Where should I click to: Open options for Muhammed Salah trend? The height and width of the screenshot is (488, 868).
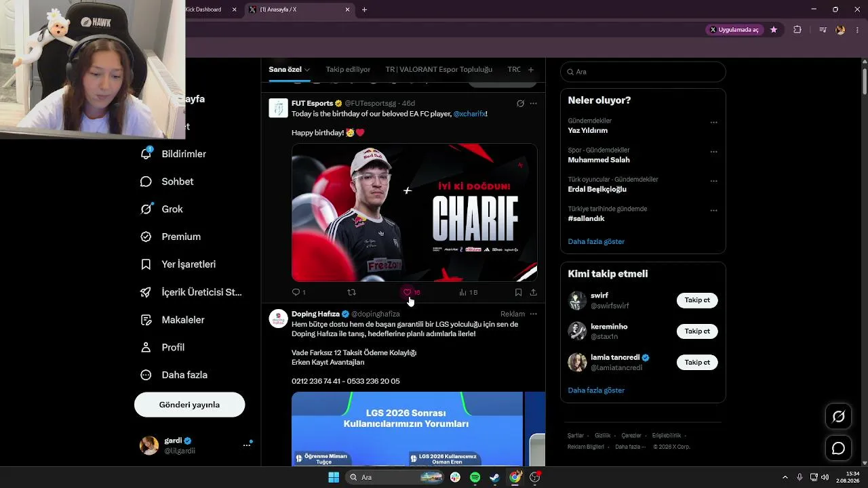[713, 152]
